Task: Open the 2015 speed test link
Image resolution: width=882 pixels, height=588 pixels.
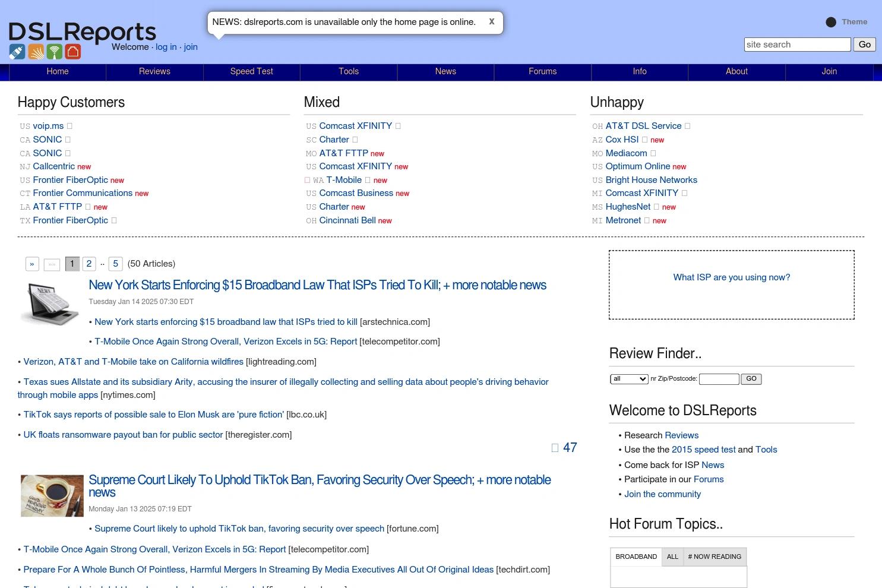Action: click(x=704, y=450)
